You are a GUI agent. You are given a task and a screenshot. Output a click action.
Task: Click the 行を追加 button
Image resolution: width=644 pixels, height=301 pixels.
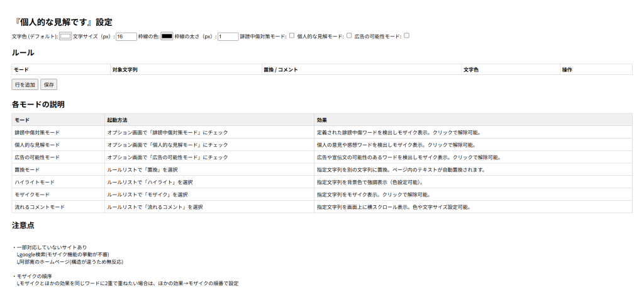coord(25,85)
